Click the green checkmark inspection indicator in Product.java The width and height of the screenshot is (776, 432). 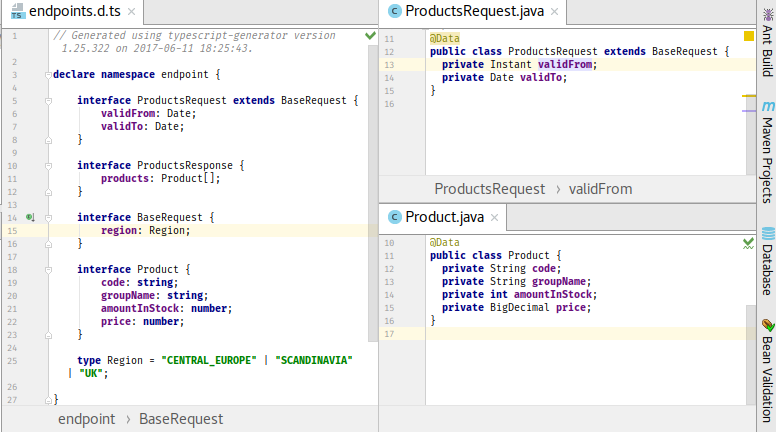click(748, 243)
